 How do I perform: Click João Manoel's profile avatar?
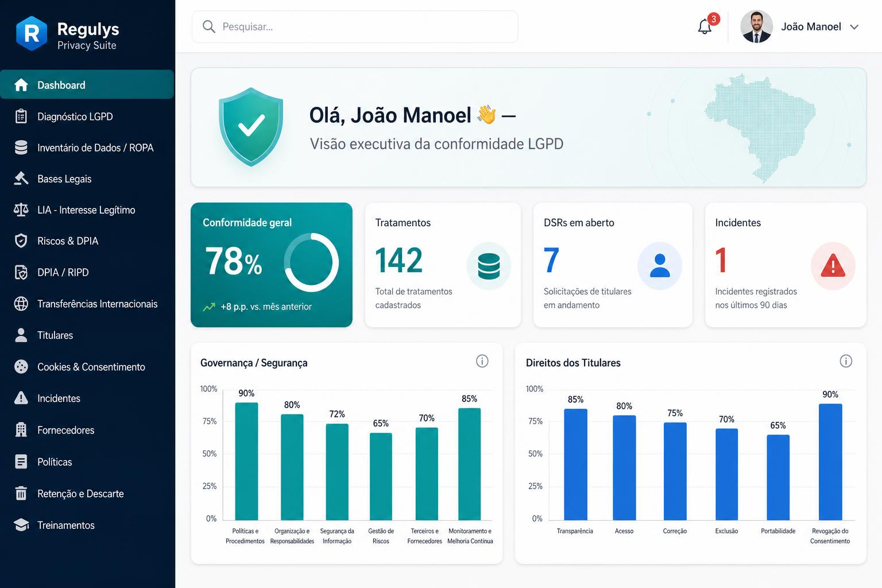click(x=756, y=26)
